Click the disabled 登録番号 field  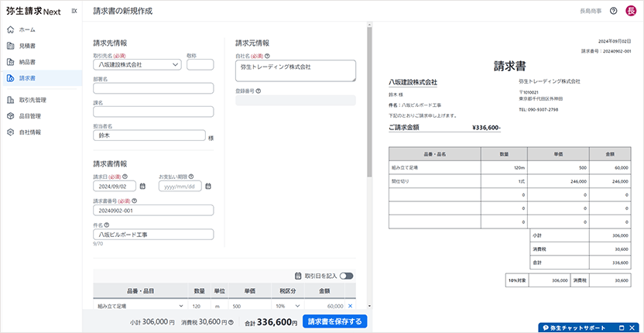(x=296, y=101)
